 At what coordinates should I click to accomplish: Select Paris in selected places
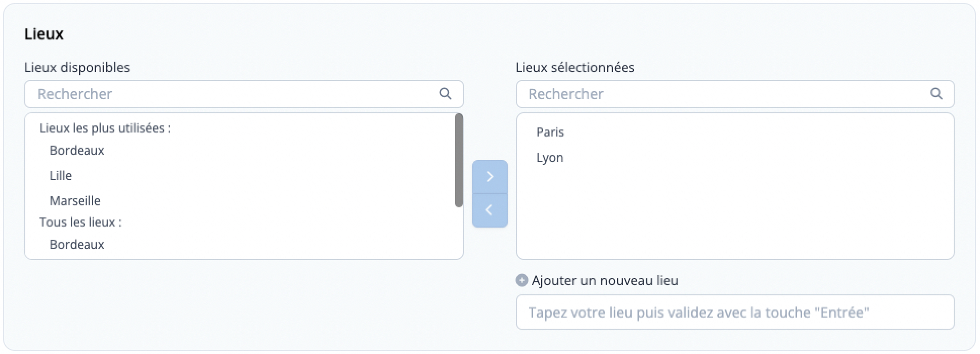coord(550,132)
